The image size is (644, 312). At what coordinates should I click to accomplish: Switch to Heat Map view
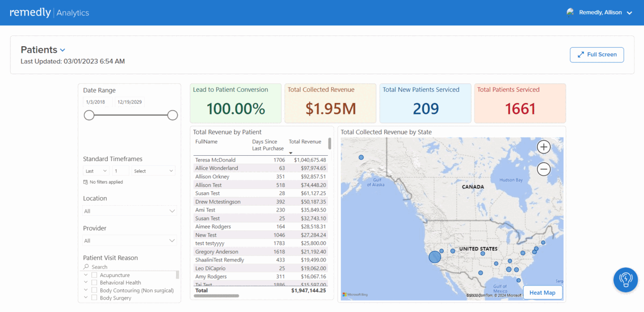pos(542,293)
